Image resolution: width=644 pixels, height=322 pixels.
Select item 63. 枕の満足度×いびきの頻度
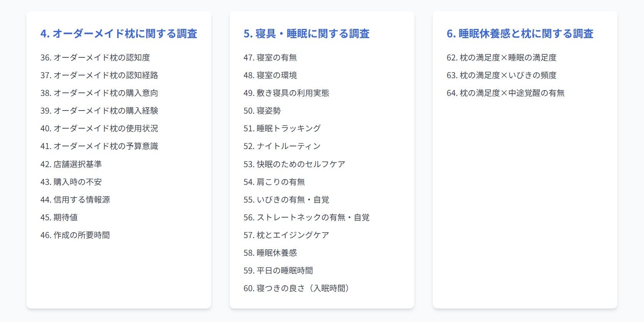[502, 75]
